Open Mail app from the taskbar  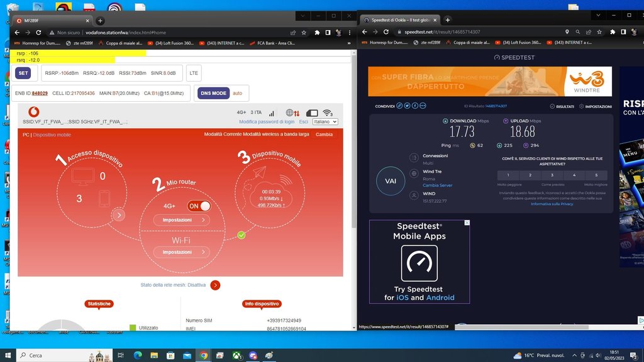tap(187, 355)
